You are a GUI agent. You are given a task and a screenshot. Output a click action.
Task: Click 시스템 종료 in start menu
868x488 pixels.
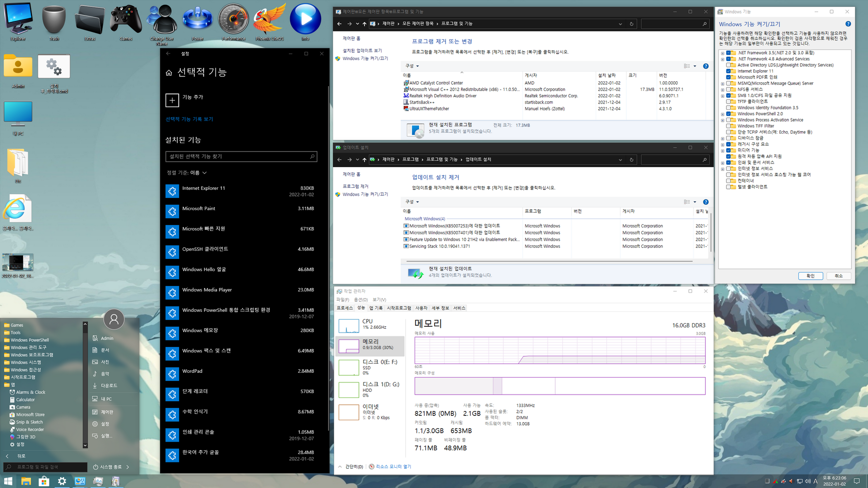coord(111,467)
